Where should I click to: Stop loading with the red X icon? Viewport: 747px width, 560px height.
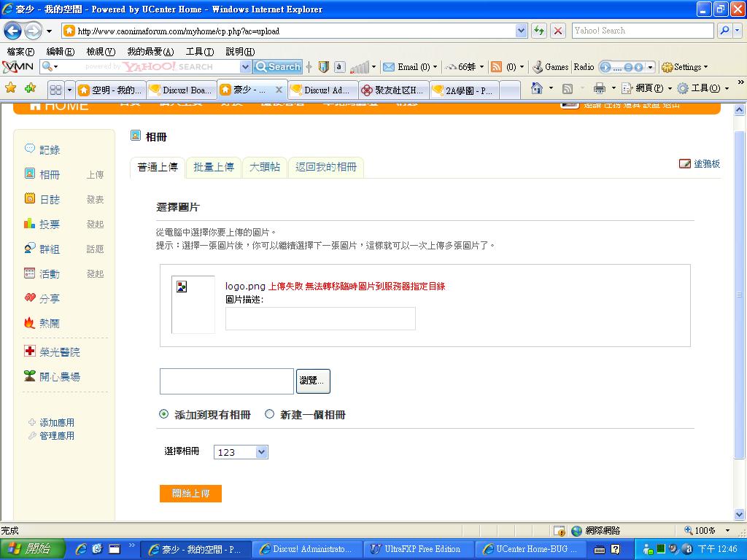pos(558,31)
